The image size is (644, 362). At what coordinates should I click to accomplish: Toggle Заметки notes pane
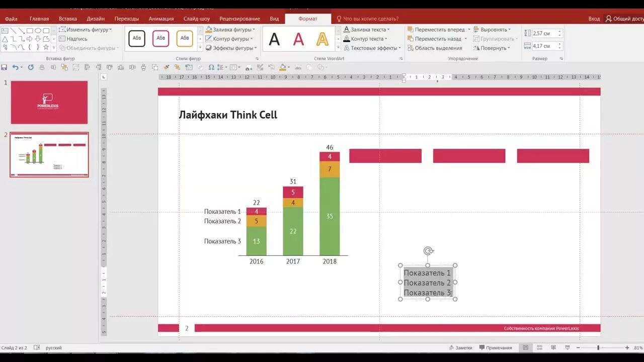[460, 348]
